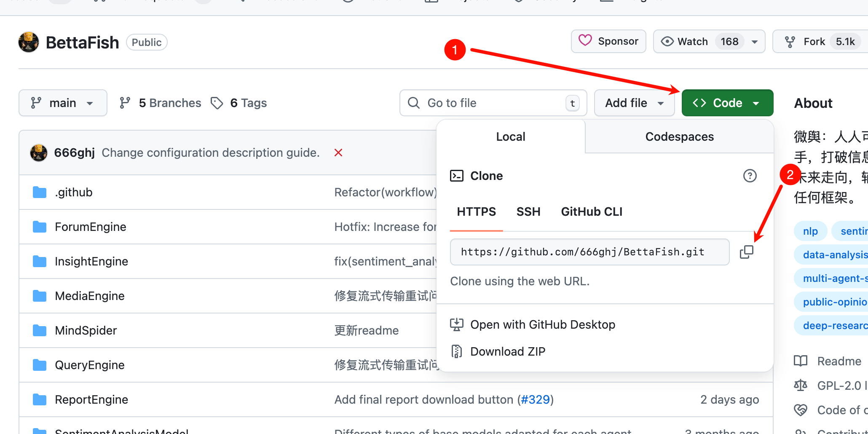Switch to the Codespaces tab
868x434 pixels.
coord(679,137)
